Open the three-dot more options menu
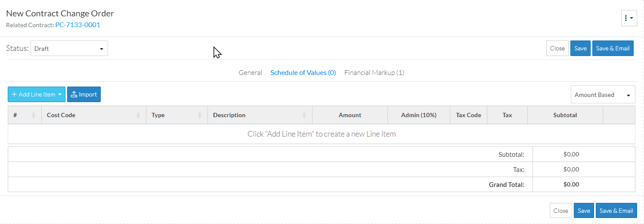644x224 pixels. (x=629, y=18)
